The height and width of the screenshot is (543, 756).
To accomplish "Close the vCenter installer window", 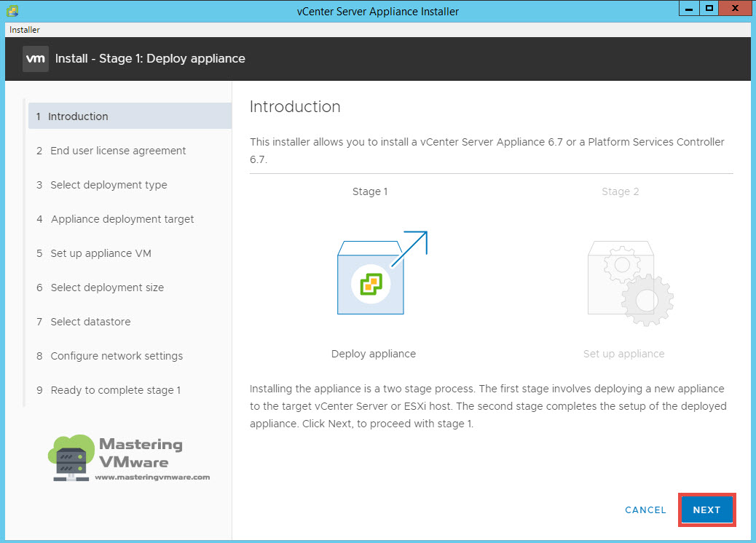I will [735, 8].
